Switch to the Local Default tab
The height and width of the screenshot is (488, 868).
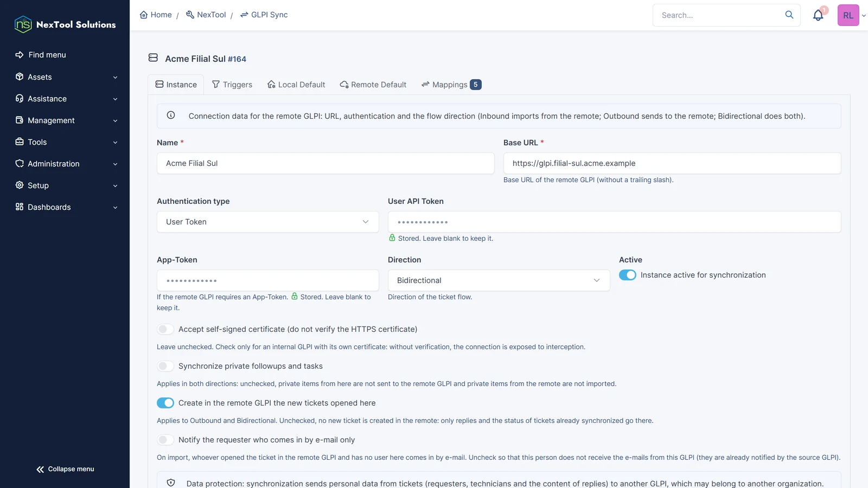[x=296, y=85]
